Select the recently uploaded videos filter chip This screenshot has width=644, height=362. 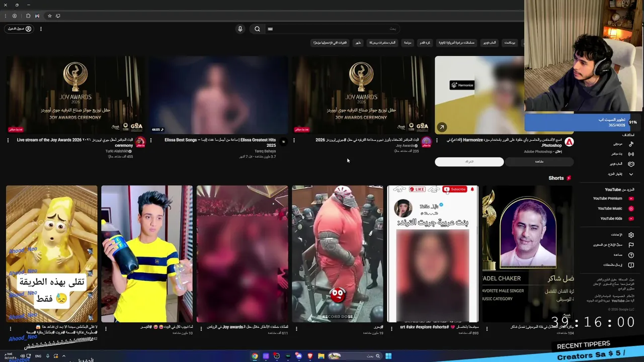coord(330,43)
